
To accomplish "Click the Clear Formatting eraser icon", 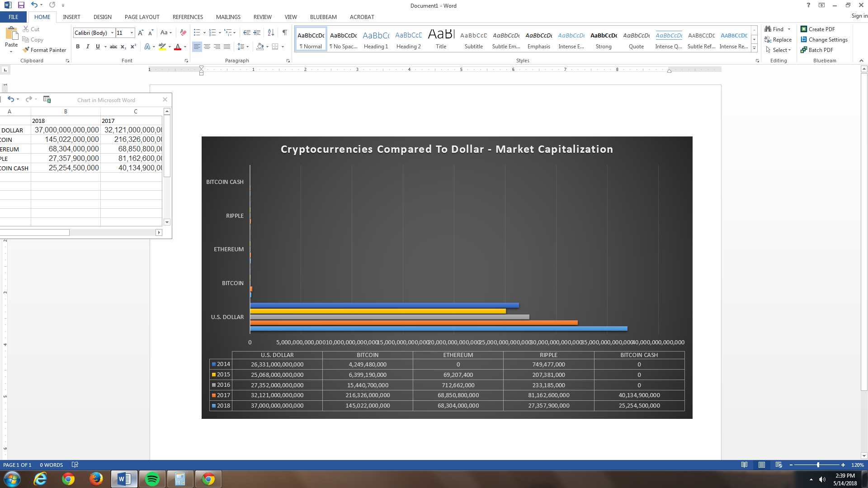I will pyautogui.click(x=183, y=33).
